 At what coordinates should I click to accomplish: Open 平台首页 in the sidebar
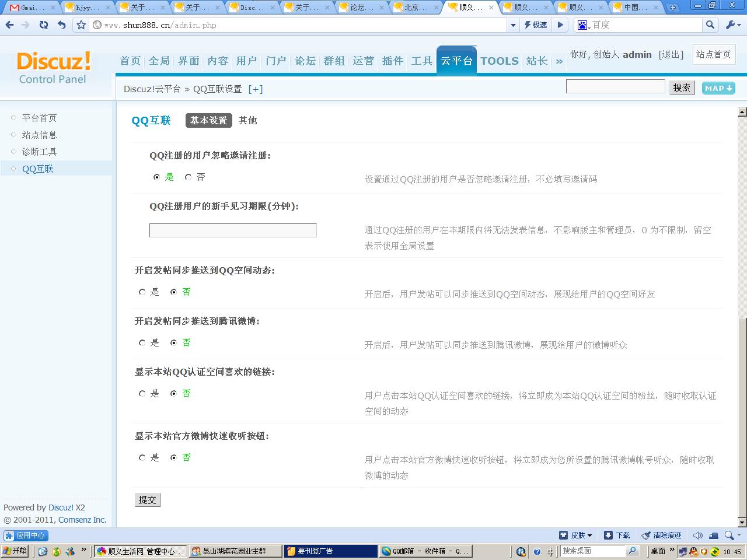point(39,118)
